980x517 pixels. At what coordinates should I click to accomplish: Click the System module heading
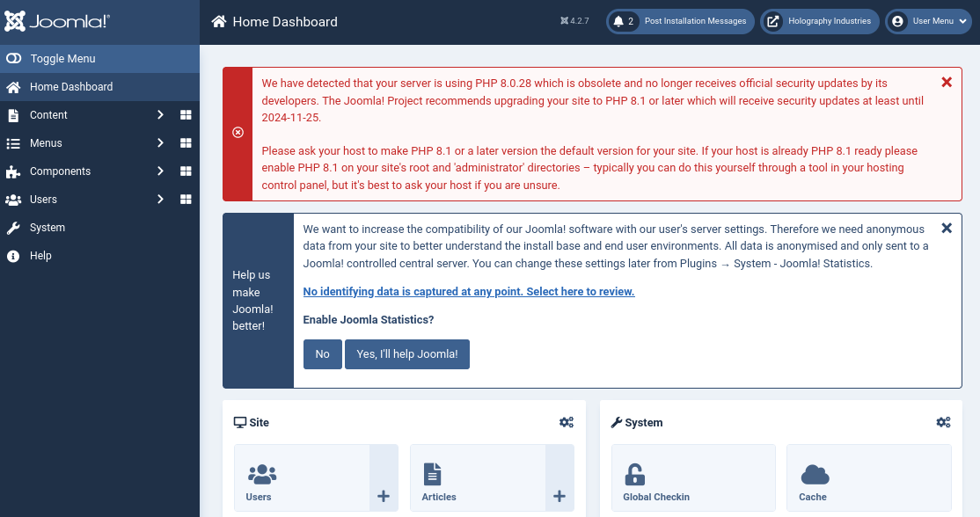click(x=637, y=423)
